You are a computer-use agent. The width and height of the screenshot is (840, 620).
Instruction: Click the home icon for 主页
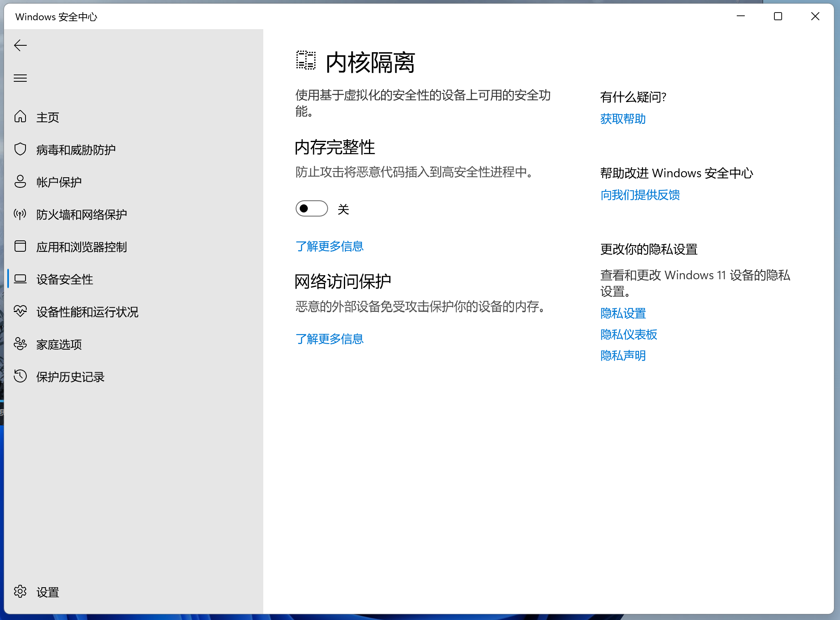pos(20,117)
